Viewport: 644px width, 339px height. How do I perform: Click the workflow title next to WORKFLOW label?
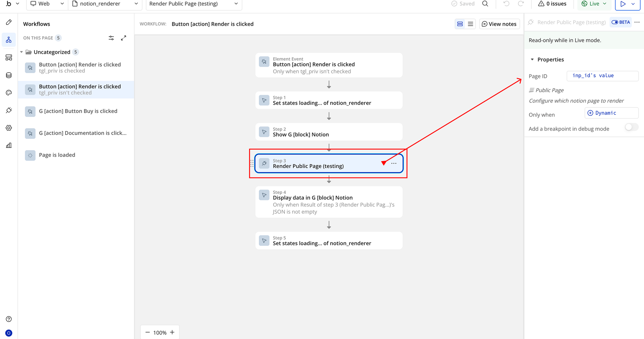pyautogui.click(x=213, y=24)
